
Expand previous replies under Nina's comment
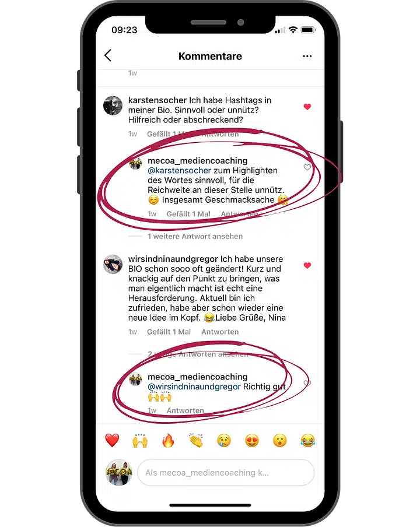point(198,354)
